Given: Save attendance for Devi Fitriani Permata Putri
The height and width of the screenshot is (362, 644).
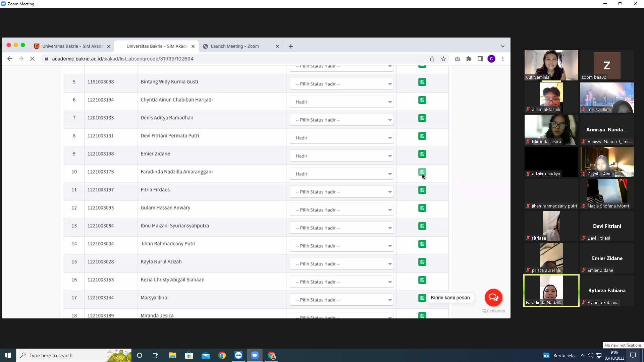Looking at the screenshot, I should [x=422, y=136].
